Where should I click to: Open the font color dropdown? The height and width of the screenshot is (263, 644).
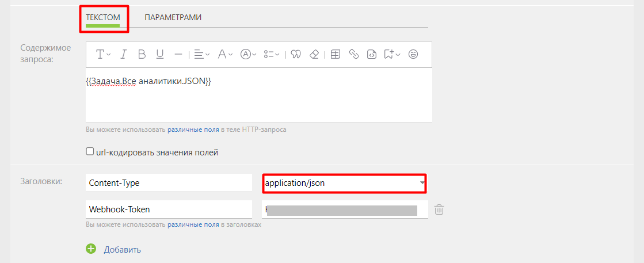coord(225,54)
